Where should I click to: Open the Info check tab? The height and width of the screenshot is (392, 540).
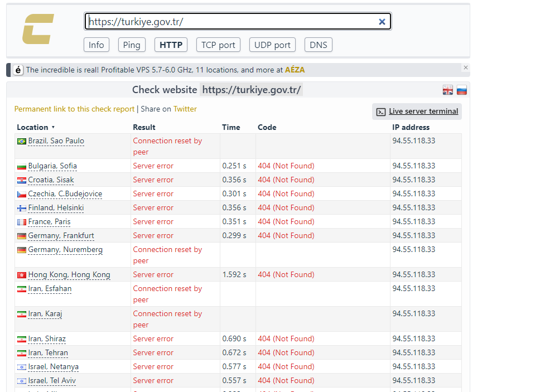[97, 45]
